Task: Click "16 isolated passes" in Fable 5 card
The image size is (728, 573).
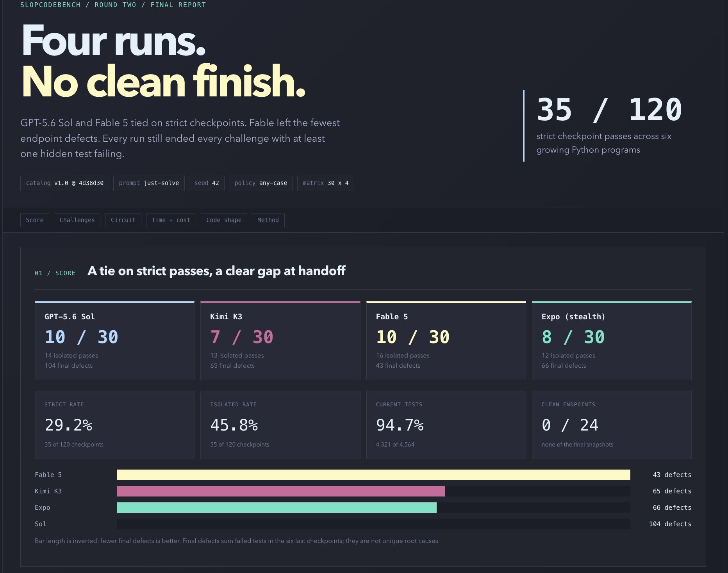Action: [403, 355]
